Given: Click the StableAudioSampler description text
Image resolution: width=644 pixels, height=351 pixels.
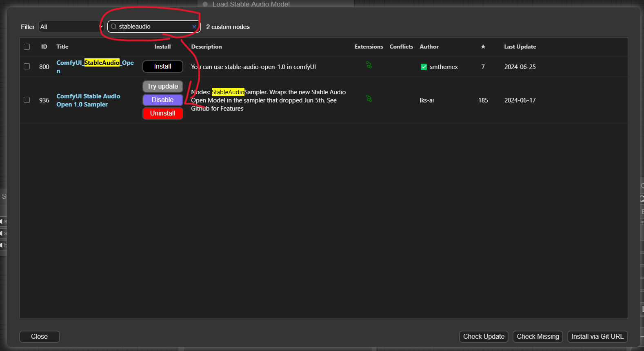Looking at the screenshot, I should coord(268,100).
